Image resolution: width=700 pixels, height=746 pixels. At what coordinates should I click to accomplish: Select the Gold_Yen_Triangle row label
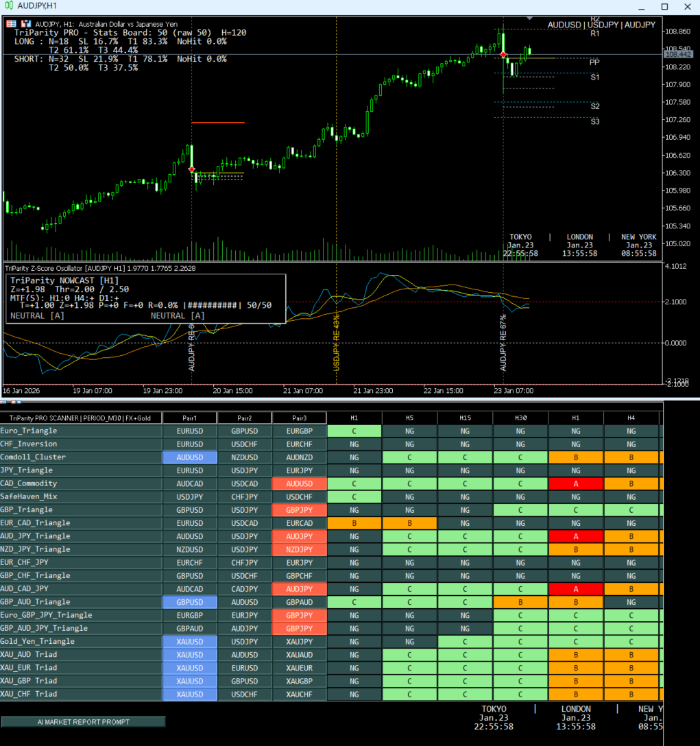tap(37, 641)
